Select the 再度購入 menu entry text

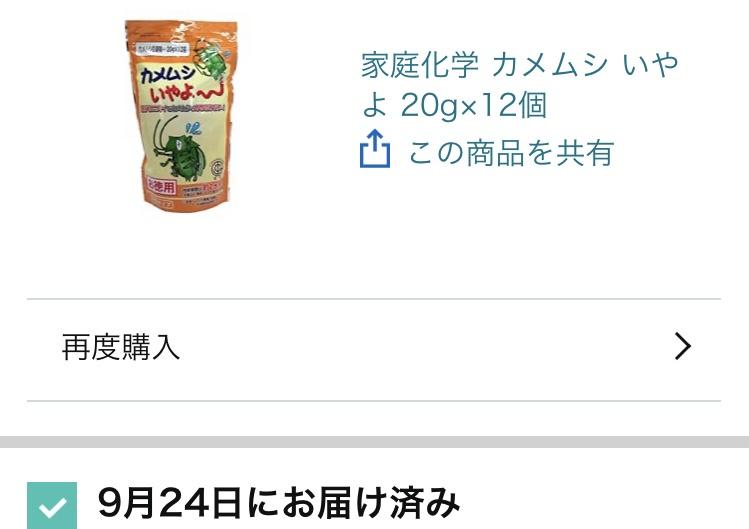tap(120, 347)
